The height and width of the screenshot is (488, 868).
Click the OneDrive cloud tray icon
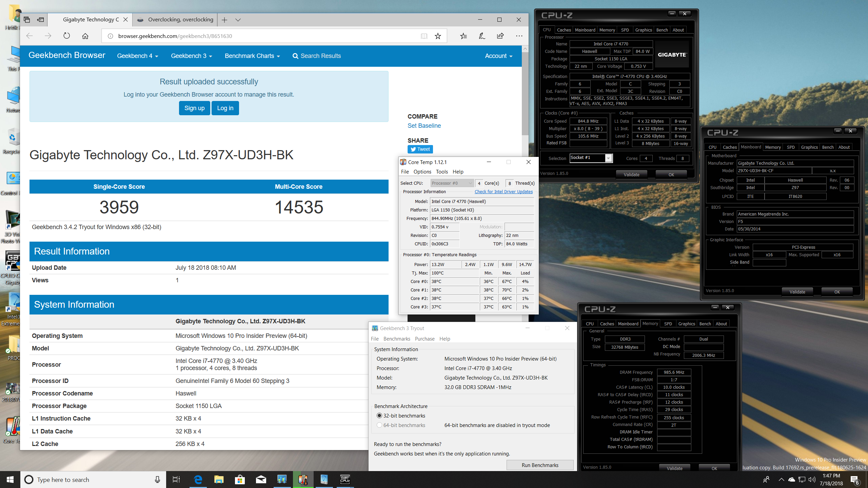pos(791,480)
